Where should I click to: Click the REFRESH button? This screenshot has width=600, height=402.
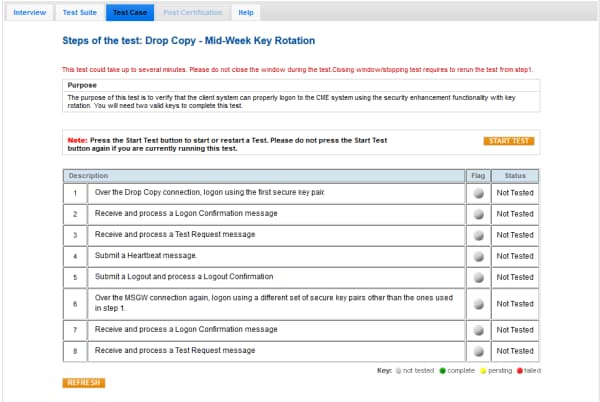(83, 383)
